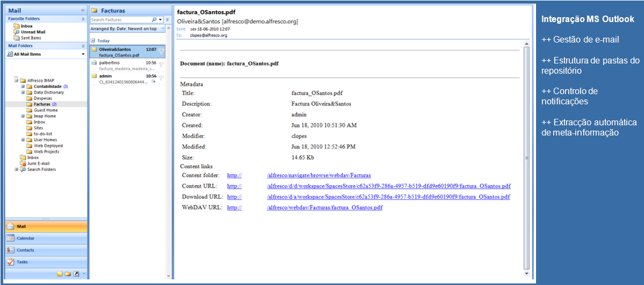Expand the User Homes folder node
Screen dimensions: 644x285
[23, 140]
